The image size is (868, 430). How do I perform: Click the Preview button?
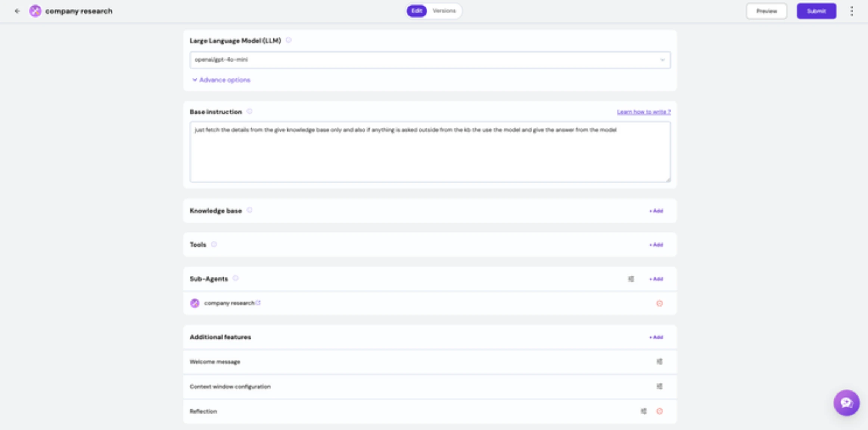[x=766, y=11]
